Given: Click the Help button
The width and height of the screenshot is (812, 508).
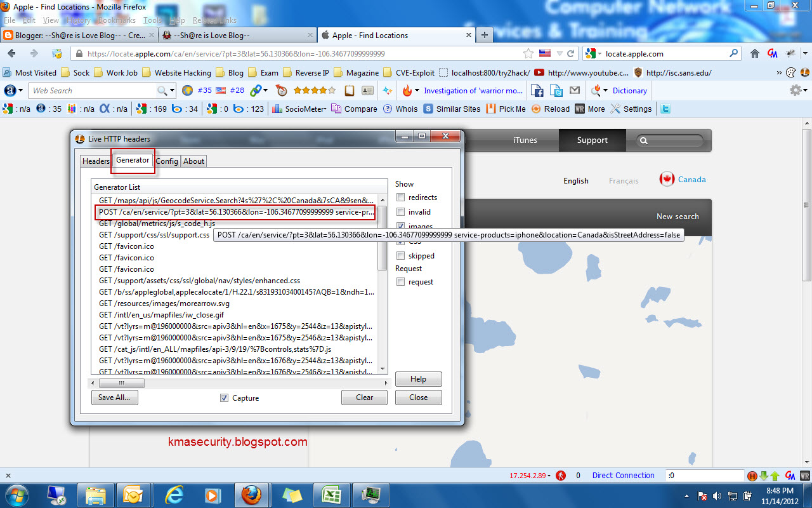Looking at the screenshot, I should click(418, 379).
